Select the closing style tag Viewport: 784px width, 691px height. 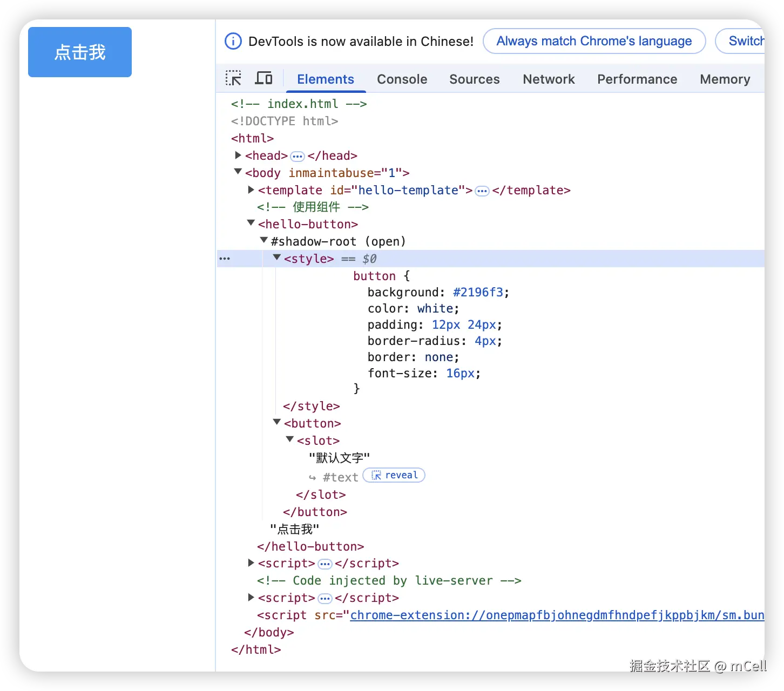[312, 406]
